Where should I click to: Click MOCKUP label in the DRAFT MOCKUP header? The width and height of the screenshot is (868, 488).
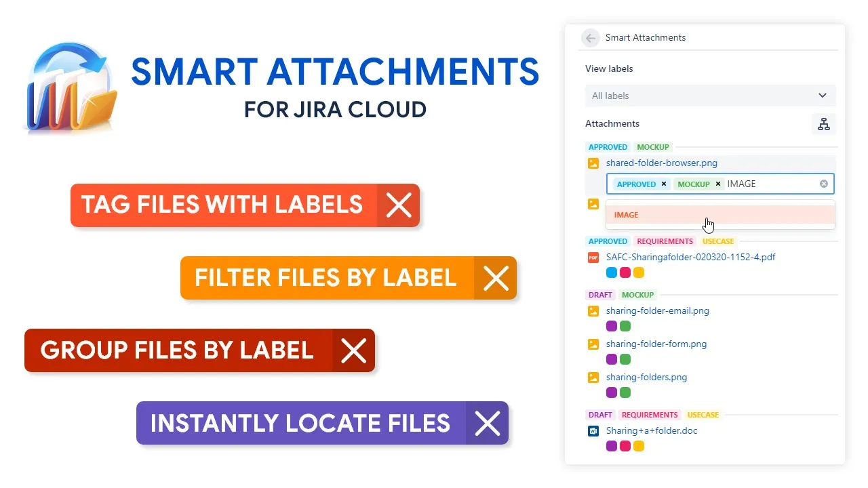[638, 295]
